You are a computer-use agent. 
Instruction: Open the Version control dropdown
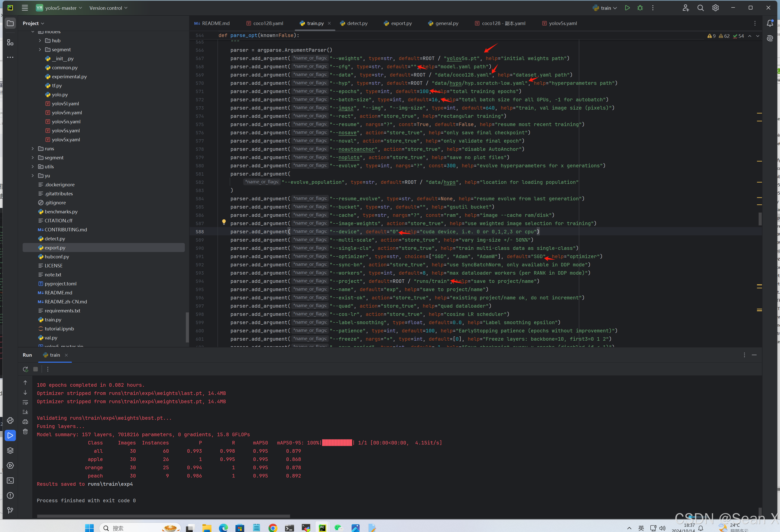[x=108, y=8]
